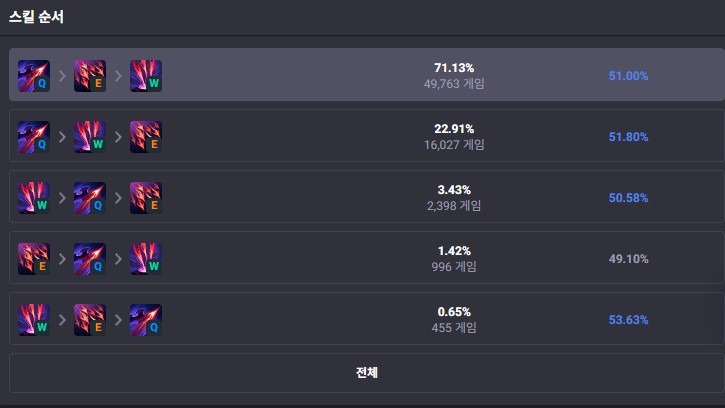Click the 스킬 순서 section heading
This screenshot has width=725, height=408.
click(x=38, y=18)
